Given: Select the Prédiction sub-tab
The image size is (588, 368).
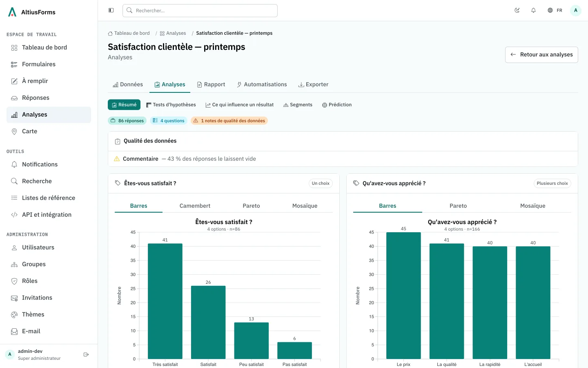Looking at the screenshot, I should coord(337,105).
